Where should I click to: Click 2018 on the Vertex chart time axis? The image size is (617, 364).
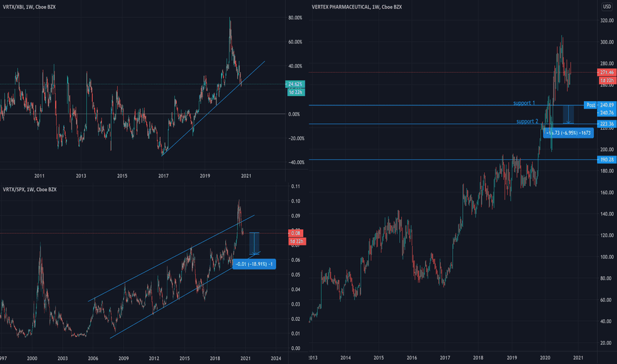(x=478, y=358)
